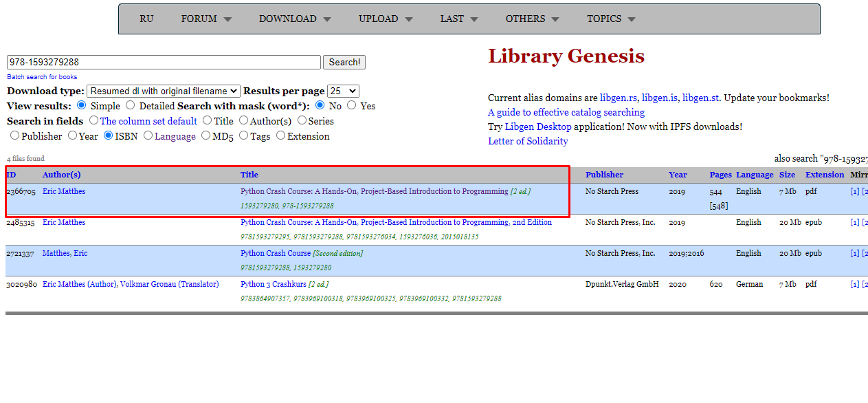Image resolution: width=868 pixels, height=403 pixels.
Task: Sort results by Year column header
Action: 678,175
